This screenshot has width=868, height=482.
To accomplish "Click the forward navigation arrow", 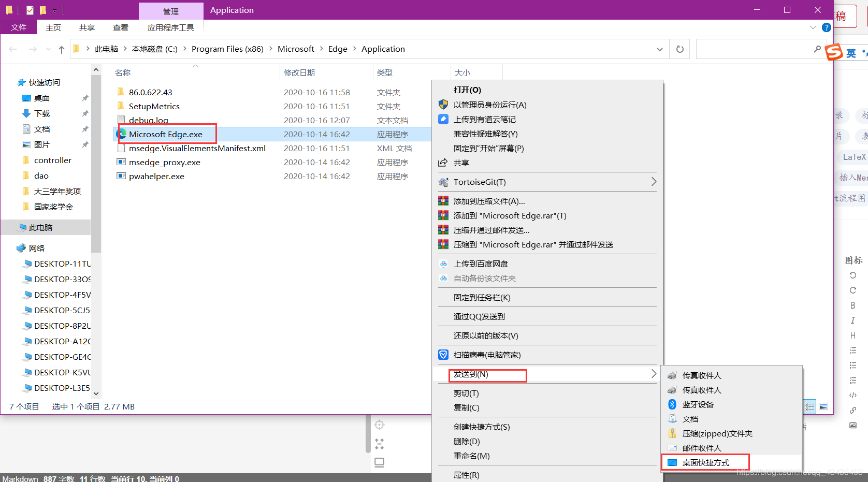I will (33, 49).
